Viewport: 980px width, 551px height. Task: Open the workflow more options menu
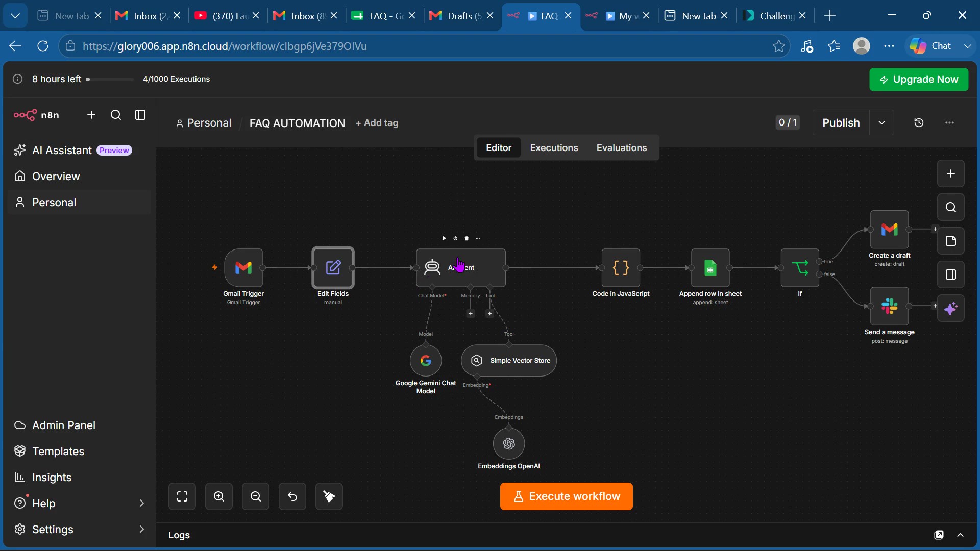click(x=949, y=123)
